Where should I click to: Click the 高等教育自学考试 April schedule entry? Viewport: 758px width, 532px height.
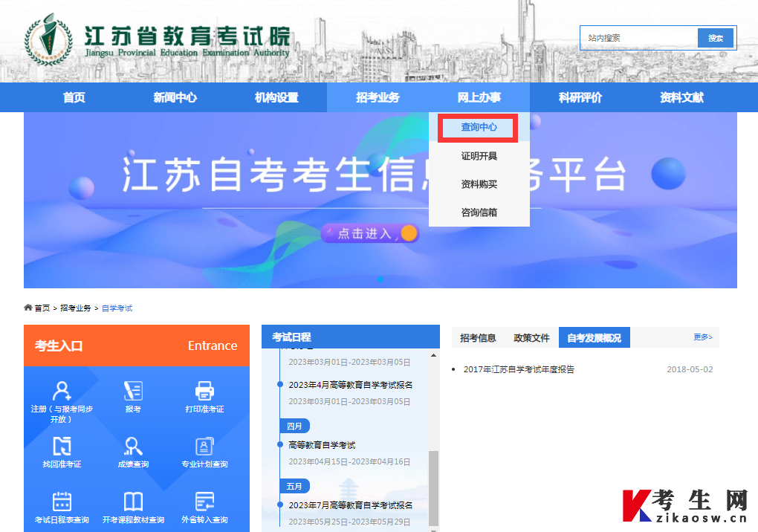322,445
